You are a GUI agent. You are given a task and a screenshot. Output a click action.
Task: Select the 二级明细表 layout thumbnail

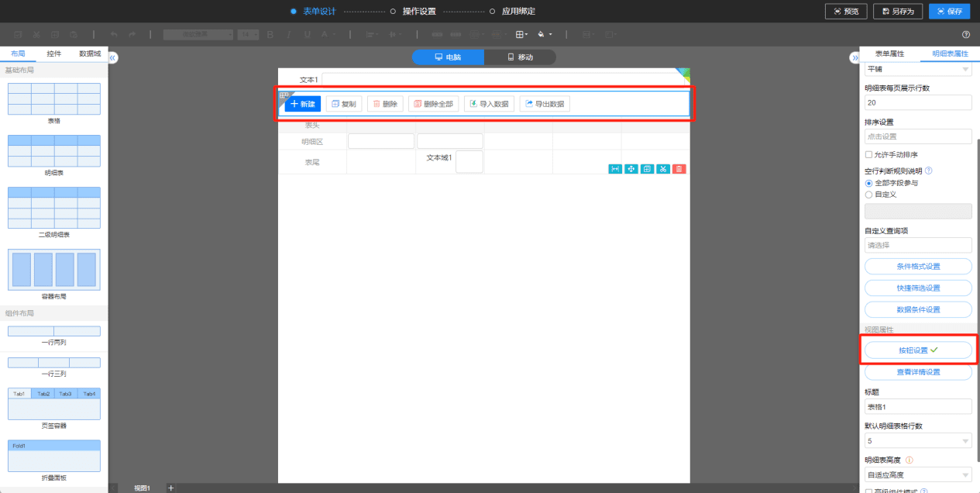pos(53,207)
